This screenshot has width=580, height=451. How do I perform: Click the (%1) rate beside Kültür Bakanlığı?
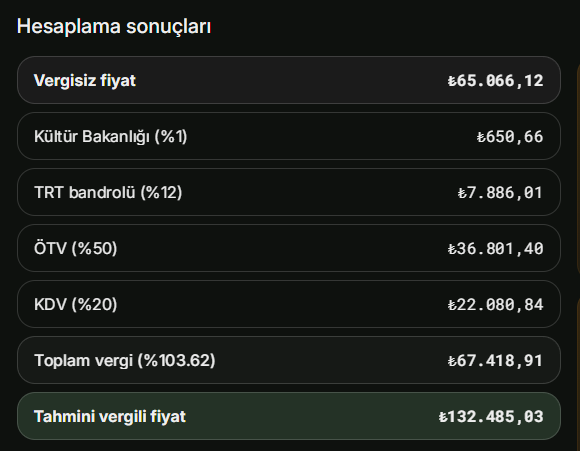[171, 137]
